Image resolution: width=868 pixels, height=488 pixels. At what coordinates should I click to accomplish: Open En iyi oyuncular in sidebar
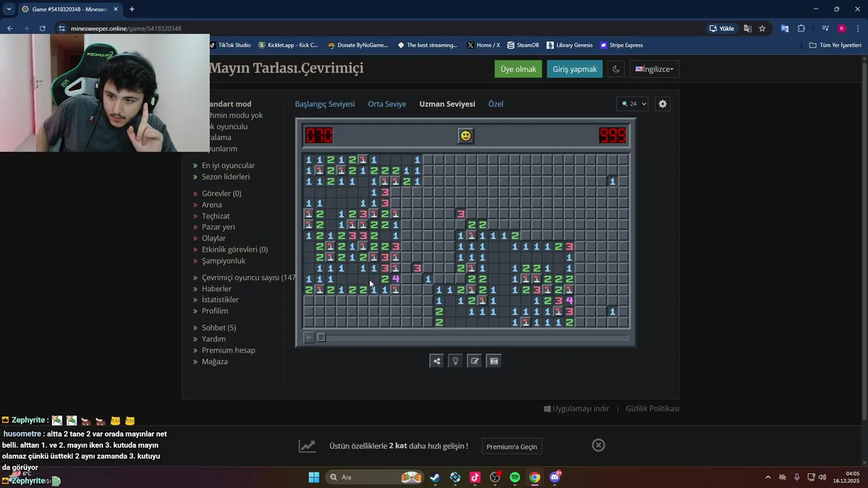(x=228, y=165)
